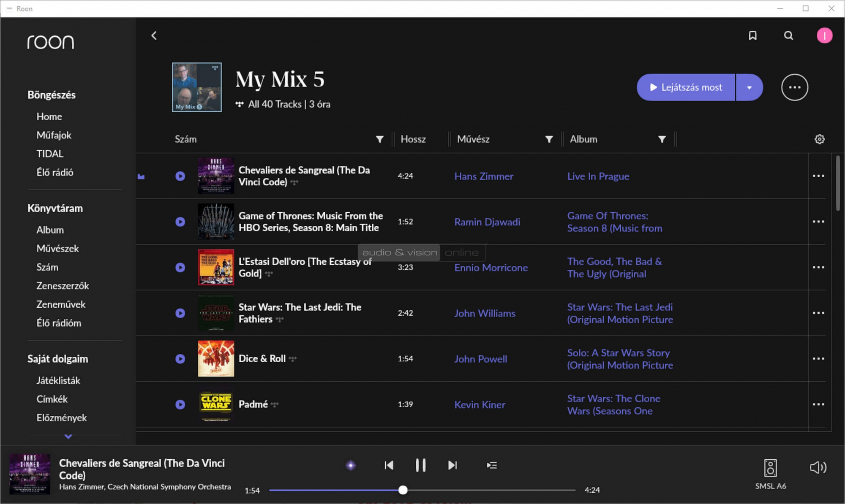This screenshot has width=845, height=504.
Task: Play Star Wars The Fathiers track
Action: (x=180, y=313)
